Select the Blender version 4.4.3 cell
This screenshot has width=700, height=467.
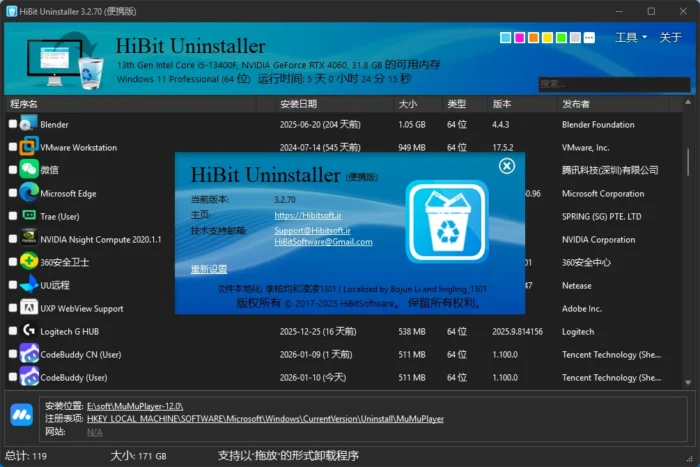click(500, 125)
